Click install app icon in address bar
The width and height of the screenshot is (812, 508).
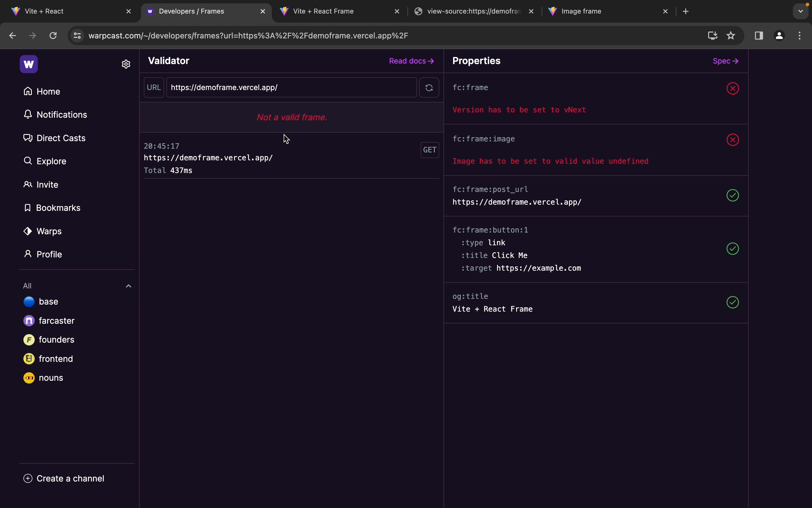pos(713,36)
